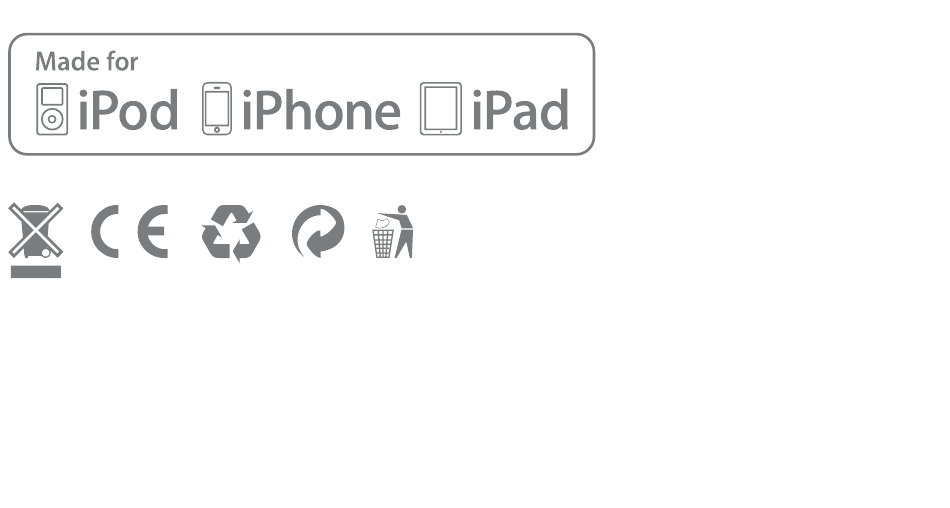950x508 pixels.
Task: Click the letter E of CE mark
Action: pyautogui.click(x=153, y=232)
